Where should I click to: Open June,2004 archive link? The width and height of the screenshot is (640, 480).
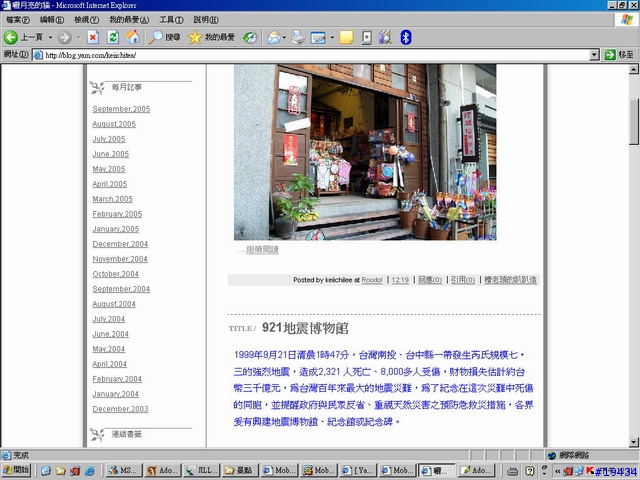pos(110,334)
